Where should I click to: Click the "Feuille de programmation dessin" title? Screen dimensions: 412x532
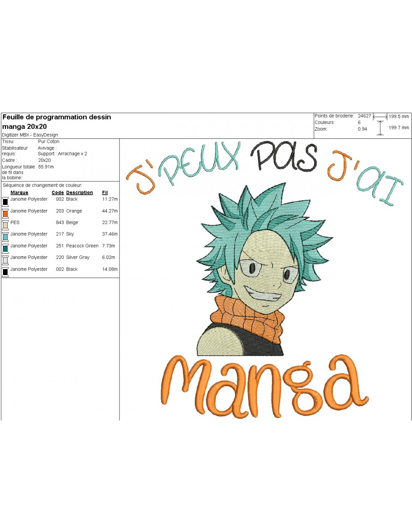coord(57,117)
